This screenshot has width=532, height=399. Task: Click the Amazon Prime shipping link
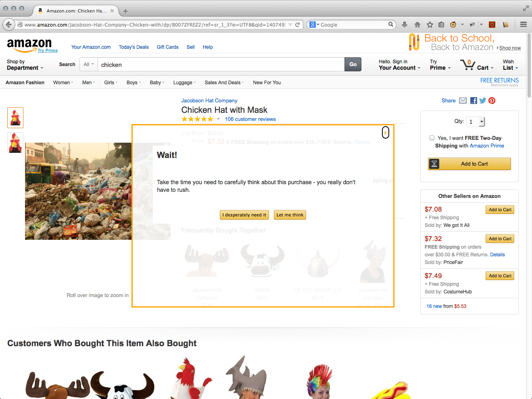tap(487, 146)
